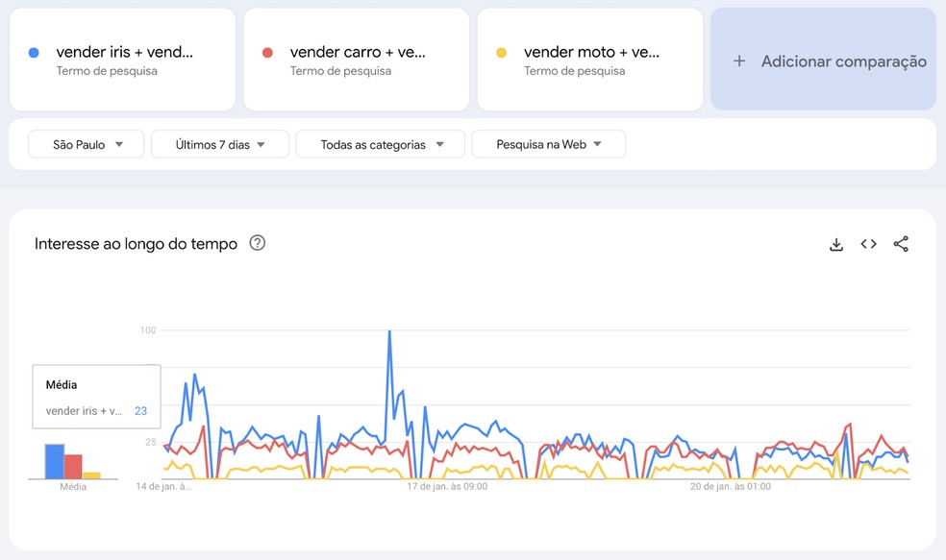Click the 'vender iris' average value 23 link

141,410
